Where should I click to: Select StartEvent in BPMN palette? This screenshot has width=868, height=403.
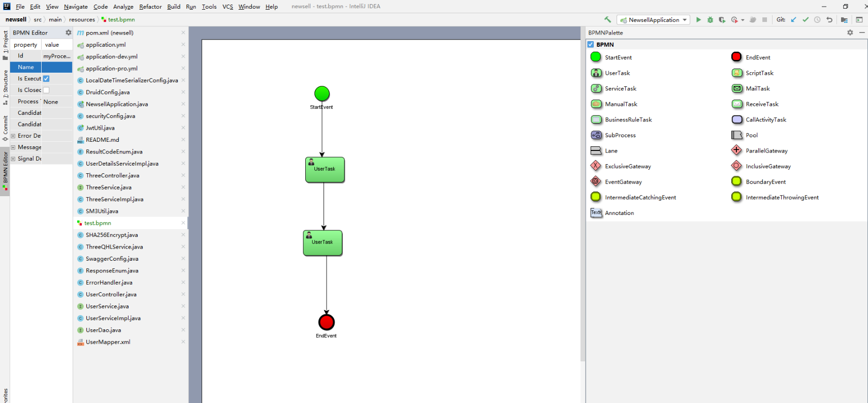[x=611, y=57]
